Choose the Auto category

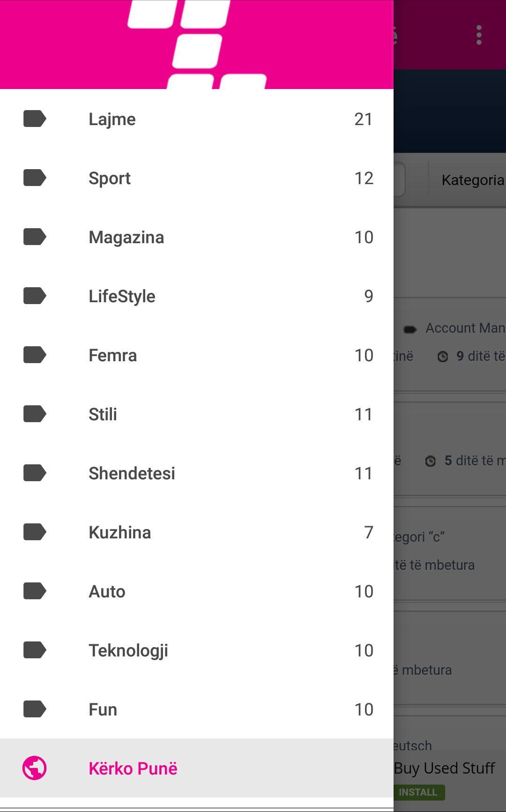[x=107, y=591]
